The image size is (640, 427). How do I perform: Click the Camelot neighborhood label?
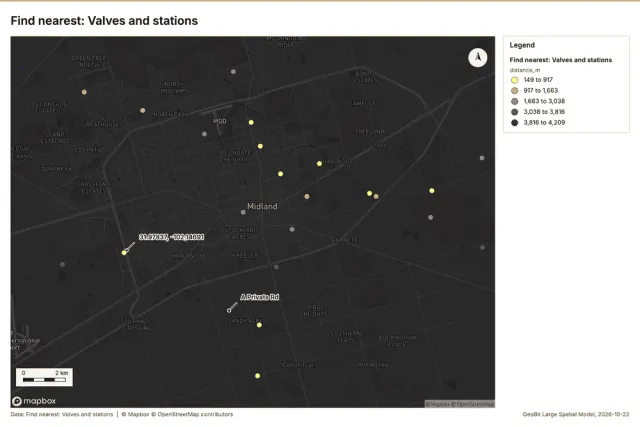(x=362, y=104)
